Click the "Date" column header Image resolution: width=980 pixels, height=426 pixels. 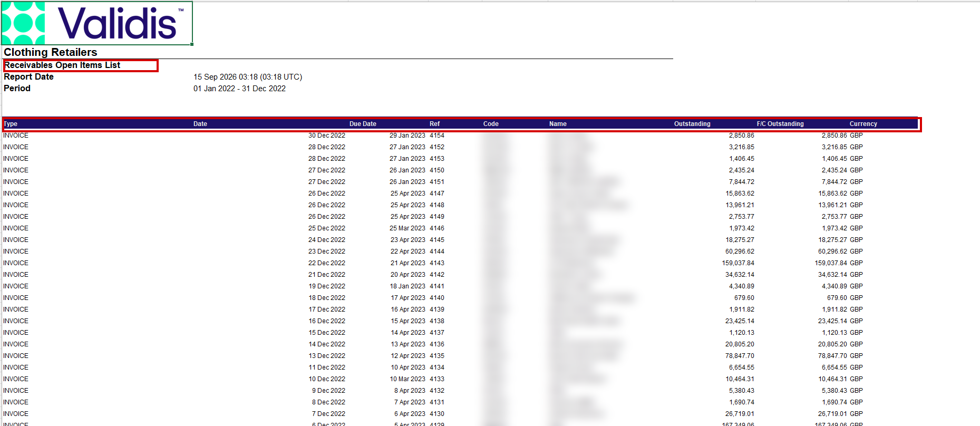point(200,124)
